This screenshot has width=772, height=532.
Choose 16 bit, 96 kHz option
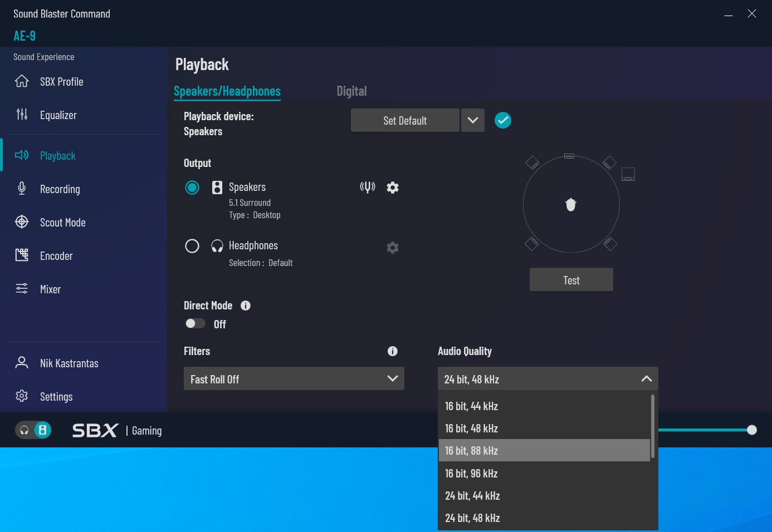click(544, 473)
